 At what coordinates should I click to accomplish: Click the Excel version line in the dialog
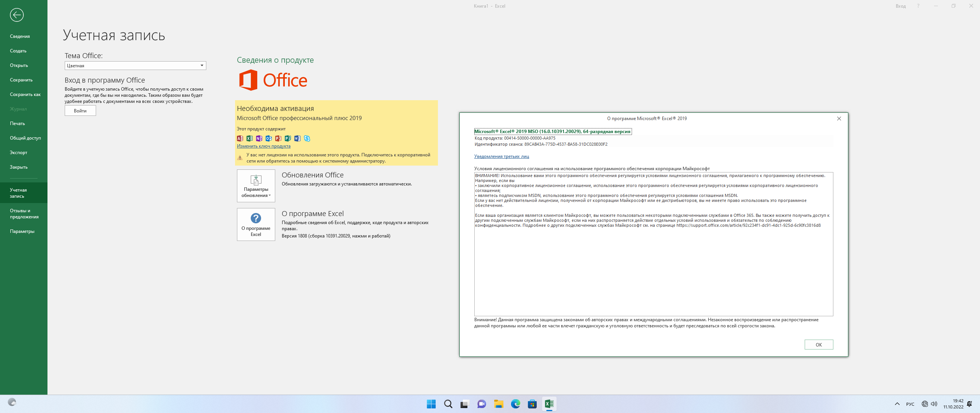pyautogui.click(x=552, y=132)
